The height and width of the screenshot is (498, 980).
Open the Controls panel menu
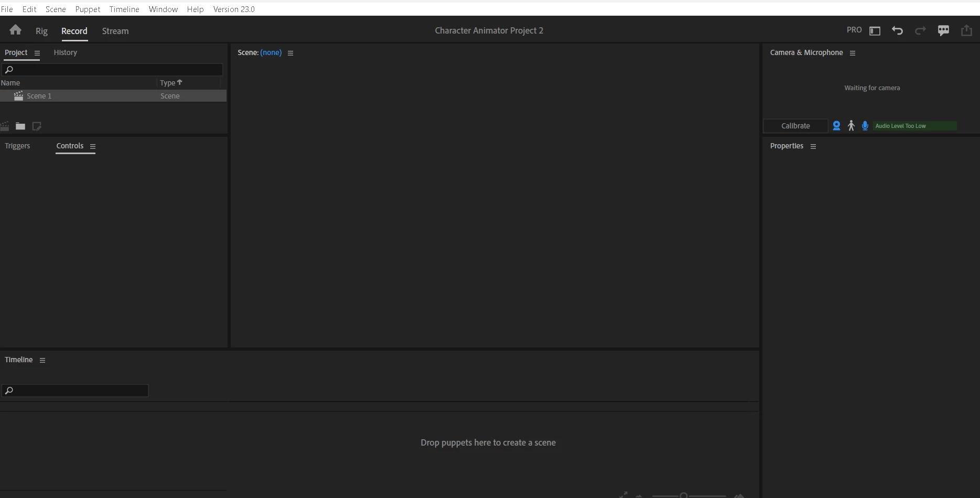[x=93, y=146]
